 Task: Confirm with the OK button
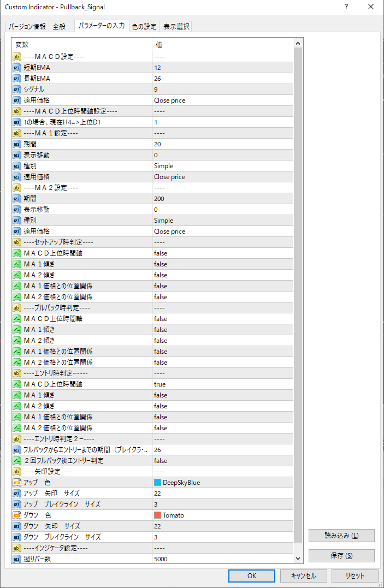point(251,575)
